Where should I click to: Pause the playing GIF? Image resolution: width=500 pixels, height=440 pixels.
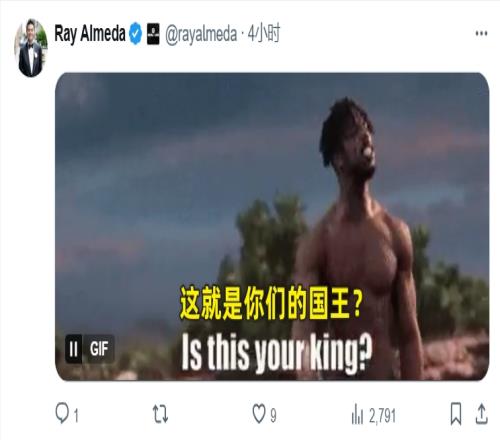[73, 349]
